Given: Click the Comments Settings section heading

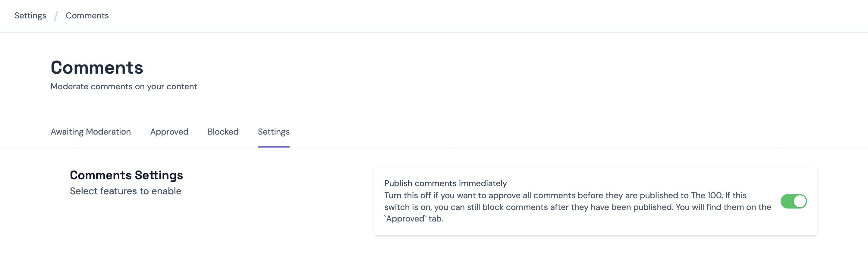Looking at the screenshot, I should point(126,175).
